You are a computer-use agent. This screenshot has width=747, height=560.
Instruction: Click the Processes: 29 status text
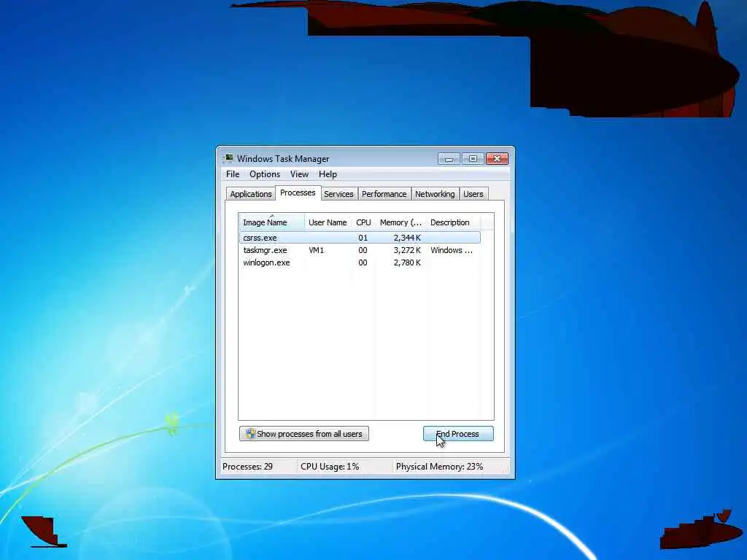click(x=248, y=467)
